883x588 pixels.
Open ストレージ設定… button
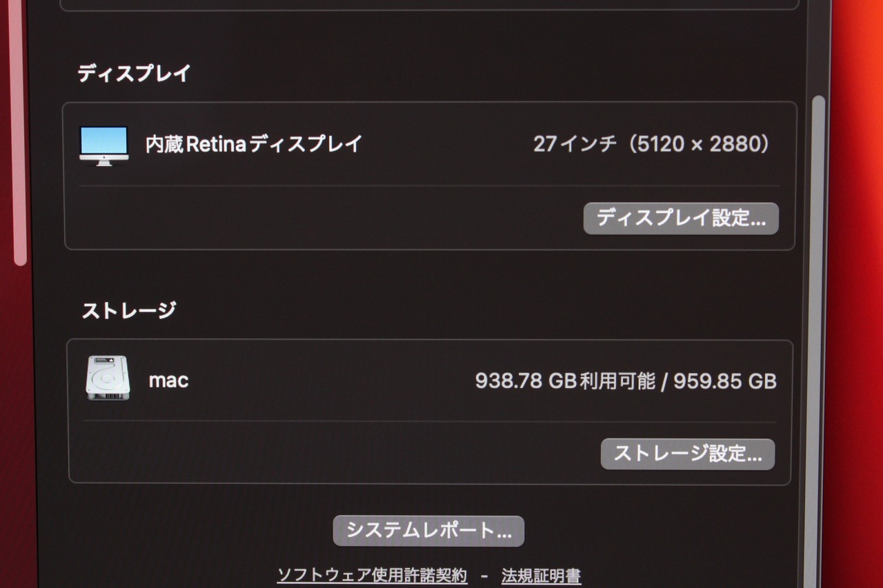tap(688, 454)
